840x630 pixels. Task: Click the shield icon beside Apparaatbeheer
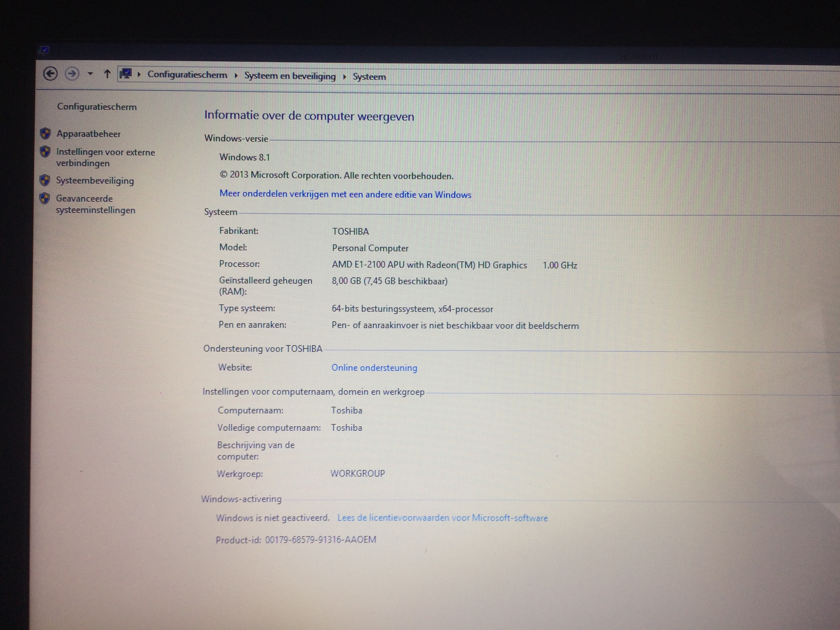click(x=45, y=133)
